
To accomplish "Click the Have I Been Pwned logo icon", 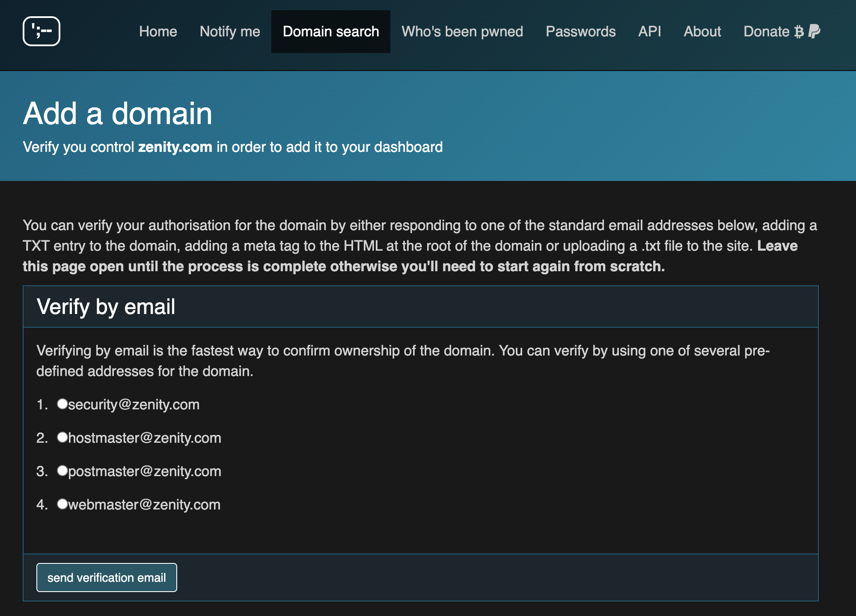I will point(42,31).
